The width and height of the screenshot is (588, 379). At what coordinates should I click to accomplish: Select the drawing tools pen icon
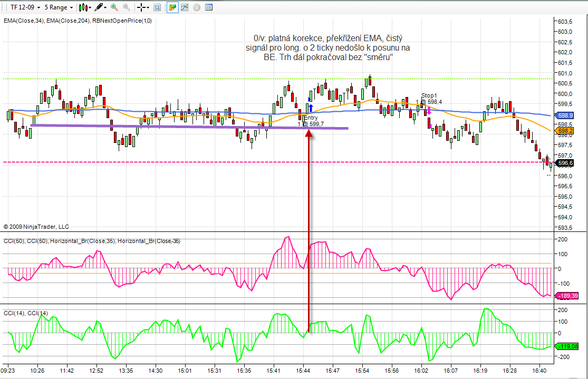[x=99, y=7]
